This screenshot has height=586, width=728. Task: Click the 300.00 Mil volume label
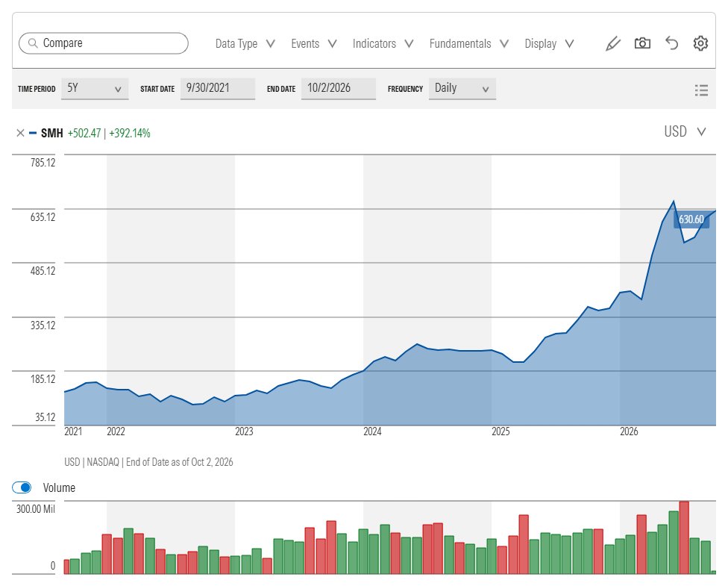pos(36,509)
